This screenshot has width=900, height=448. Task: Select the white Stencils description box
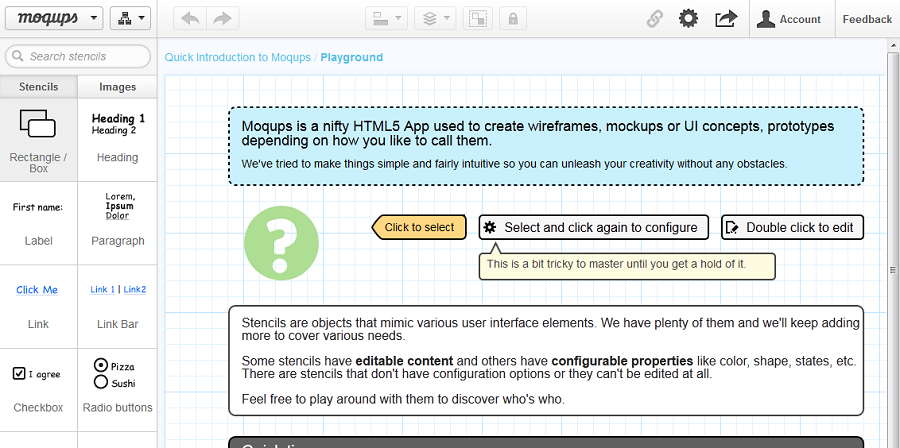[x=546, y=360]
